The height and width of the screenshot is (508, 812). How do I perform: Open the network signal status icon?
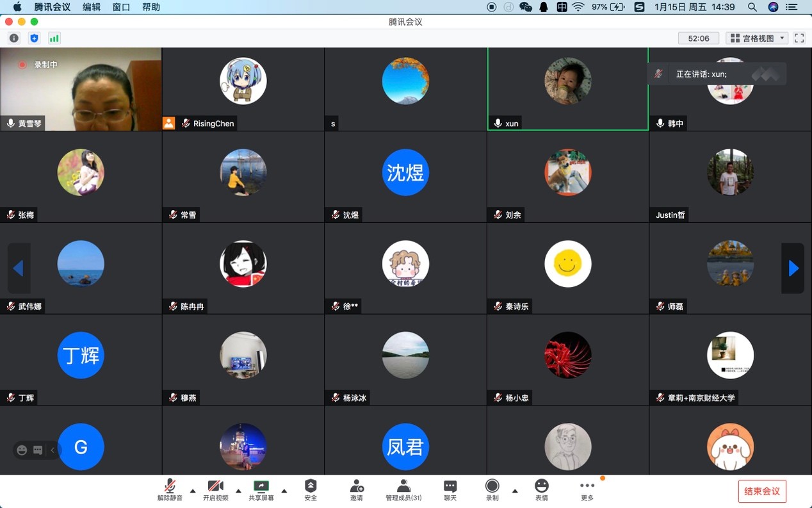click(x=54, y=38)
